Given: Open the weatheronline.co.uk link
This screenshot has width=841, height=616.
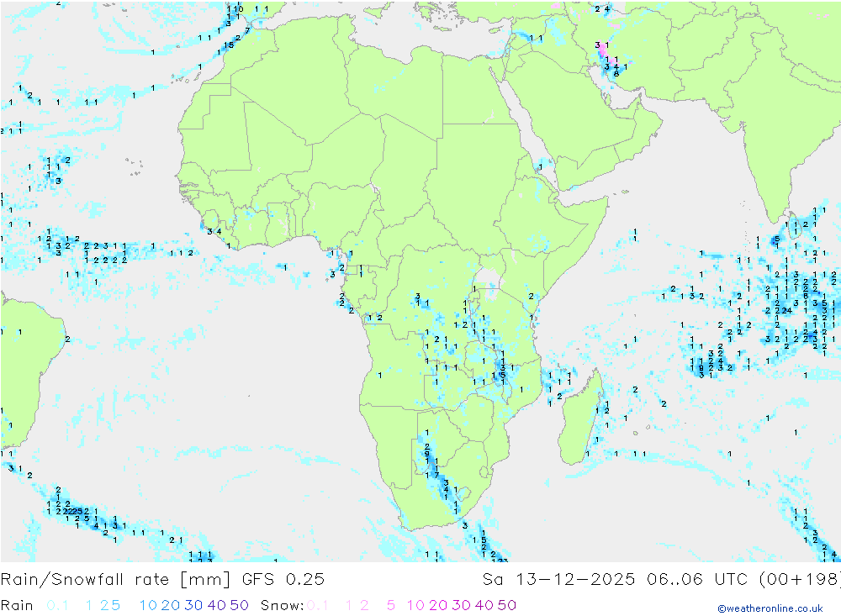Looking at the screenshot, I should tap(770, 608).
